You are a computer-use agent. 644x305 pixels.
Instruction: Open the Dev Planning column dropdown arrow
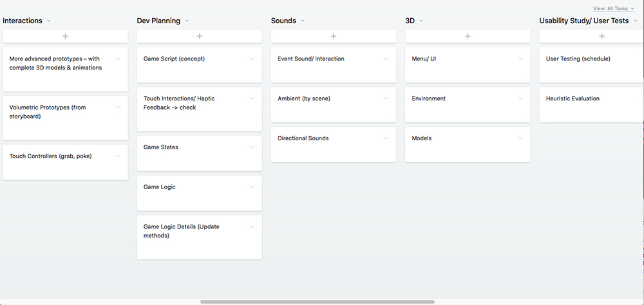pos(187,21)
